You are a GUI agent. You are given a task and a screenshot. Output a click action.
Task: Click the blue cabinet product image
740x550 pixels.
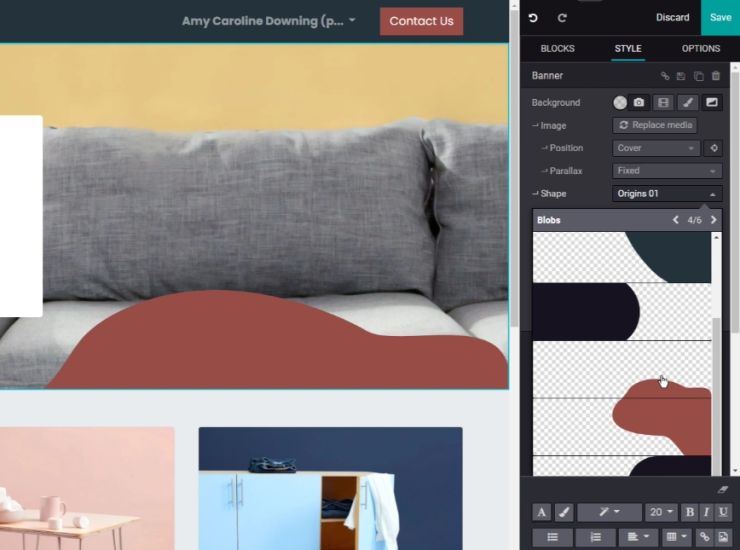pyautogui.click(x=330, y=489)
